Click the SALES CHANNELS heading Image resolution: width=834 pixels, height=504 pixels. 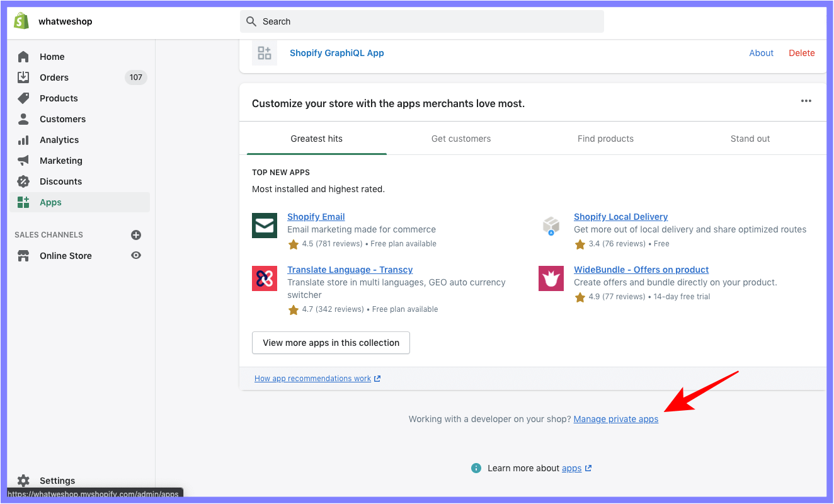49,235
